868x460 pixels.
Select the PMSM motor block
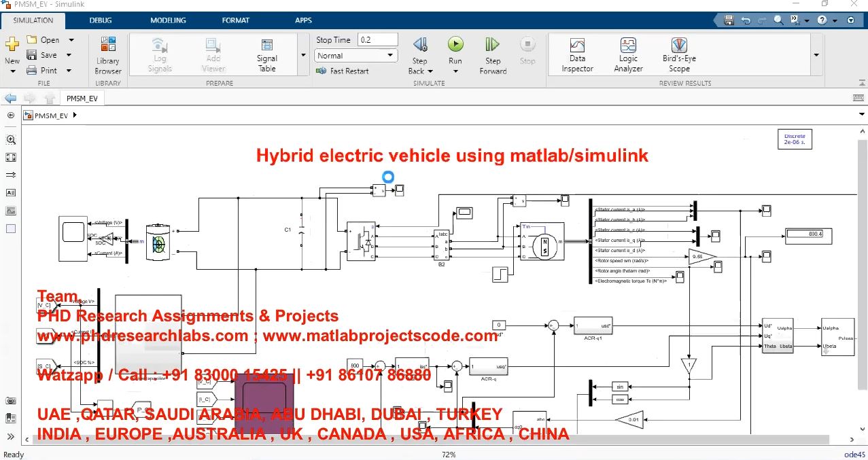(x=542, y=241)
